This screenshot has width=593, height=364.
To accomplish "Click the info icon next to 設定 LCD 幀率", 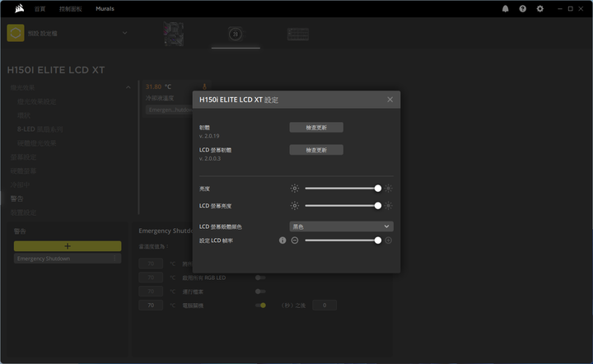I will [x=282, y=240].
